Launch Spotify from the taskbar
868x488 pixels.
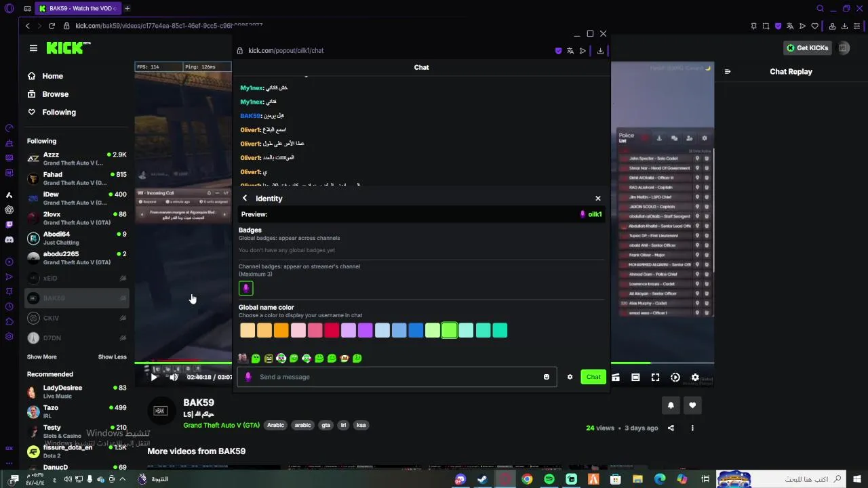pos(549,479)
